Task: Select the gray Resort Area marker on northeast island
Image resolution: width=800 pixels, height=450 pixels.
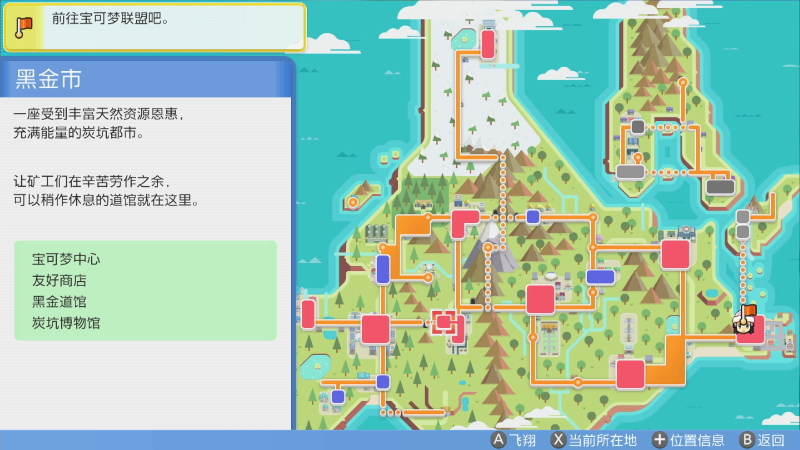Action: 720,187
